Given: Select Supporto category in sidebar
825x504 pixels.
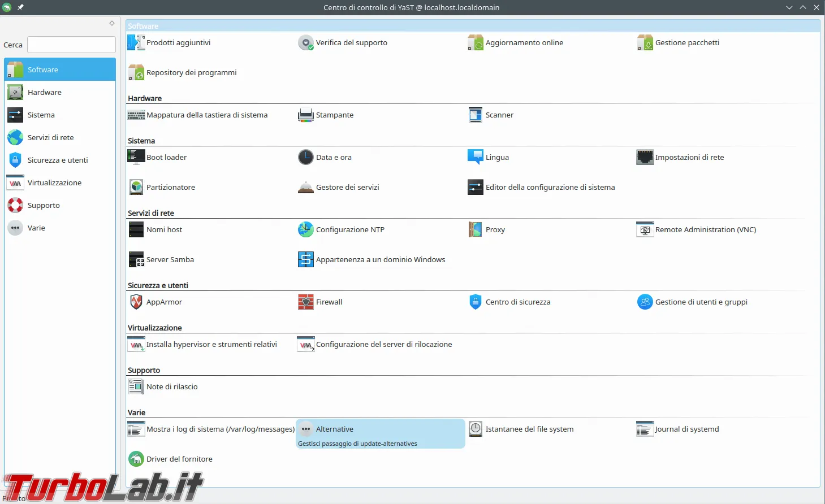Looking at the screenshot, I should pyautogui.click(x=60, y=205).
